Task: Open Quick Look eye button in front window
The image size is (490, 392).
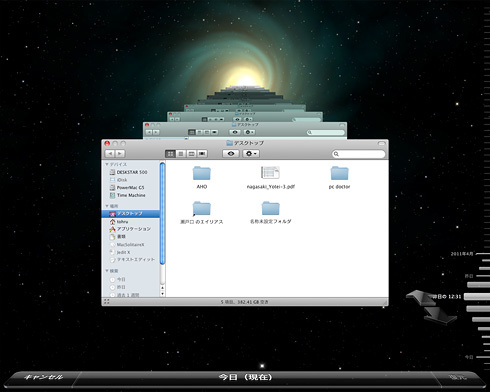Action: (231, 154)
